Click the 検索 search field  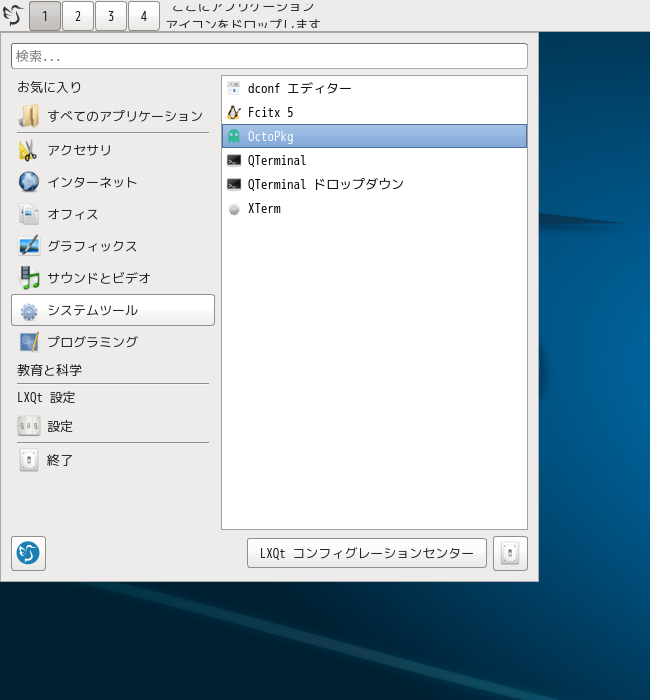click(x=269, y=56)
